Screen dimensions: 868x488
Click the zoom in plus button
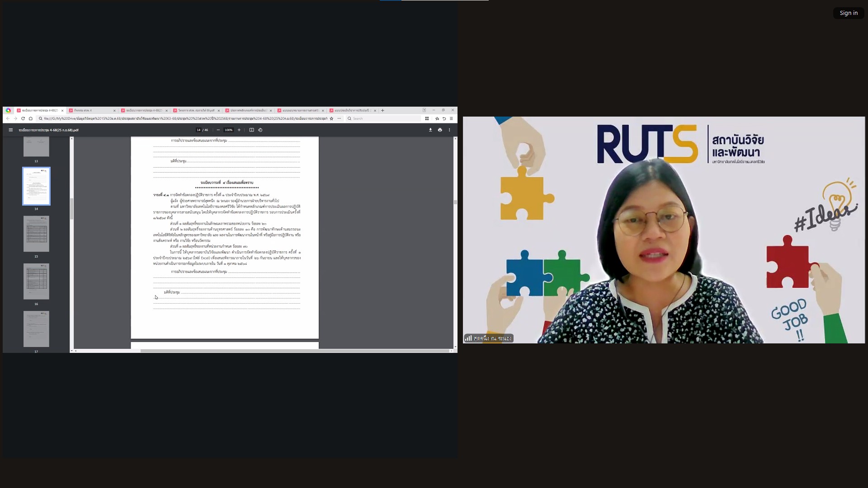[x=239, y=130]
